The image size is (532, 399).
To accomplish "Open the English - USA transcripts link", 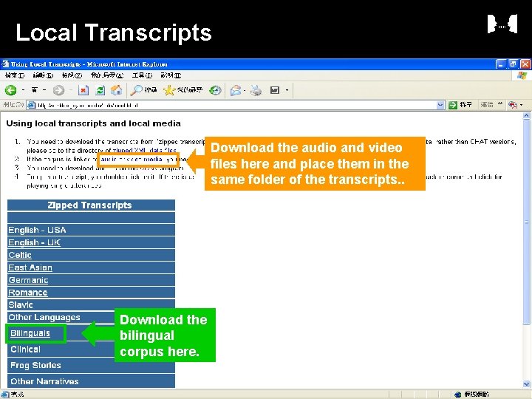I will click(x=37, y=230).
